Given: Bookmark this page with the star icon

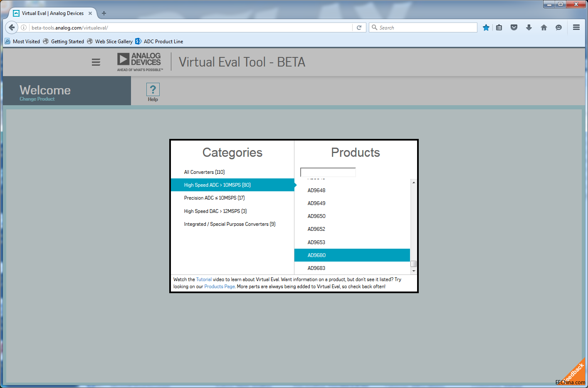Looking at the screenshot, I should (486, 27).
